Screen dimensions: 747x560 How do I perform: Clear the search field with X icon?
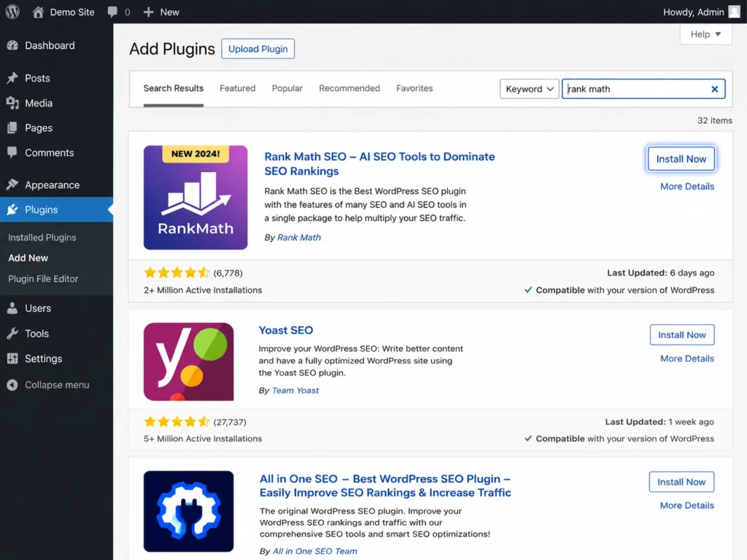pos(714,89)
